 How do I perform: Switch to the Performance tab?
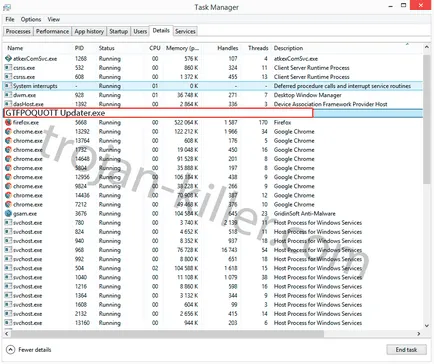pos(52,31)
